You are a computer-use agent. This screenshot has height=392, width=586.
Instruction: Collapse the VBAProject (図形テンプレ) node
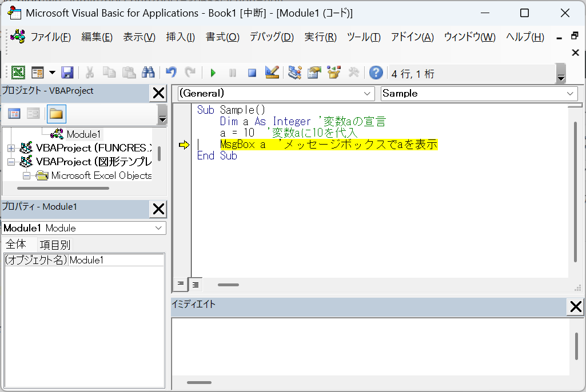click(11, 162)
